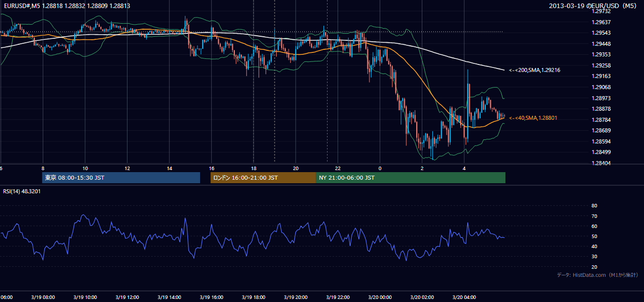Click bottom time label 3/19 20:00
Screen dimensions: 644x302
(x=296, y=297)
